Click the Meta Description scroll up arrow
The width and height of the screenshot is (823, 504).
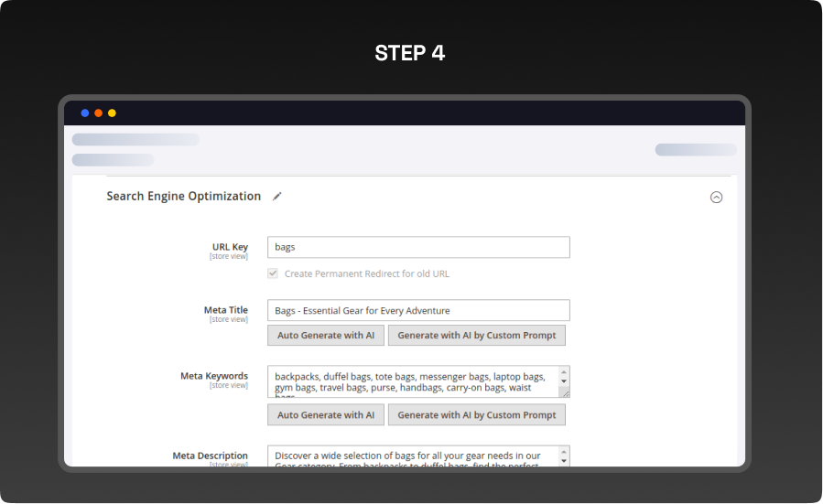click(x=564, y=452)
